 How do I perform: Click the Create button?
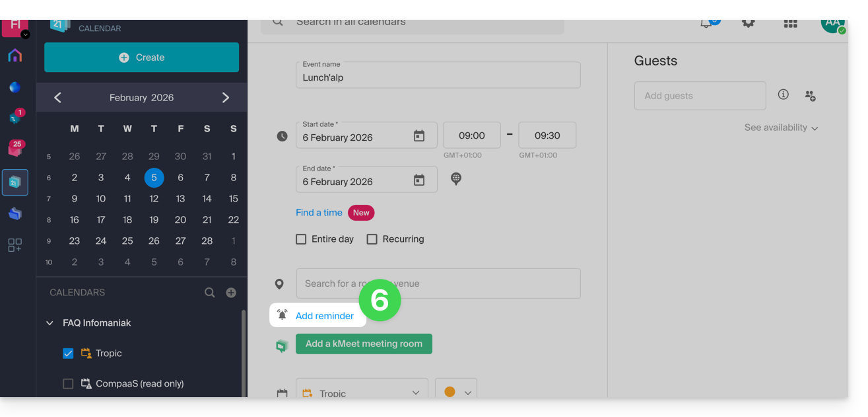(141, 57)
